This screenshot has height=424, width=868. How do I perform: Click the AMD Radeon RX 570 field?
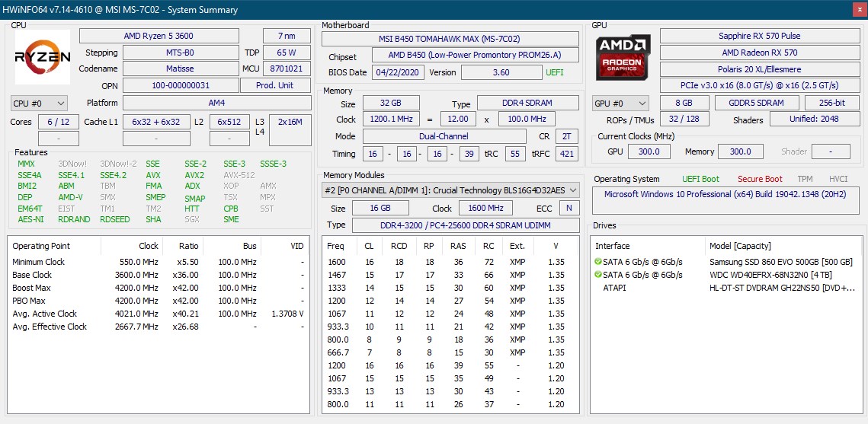coord(760,53)
